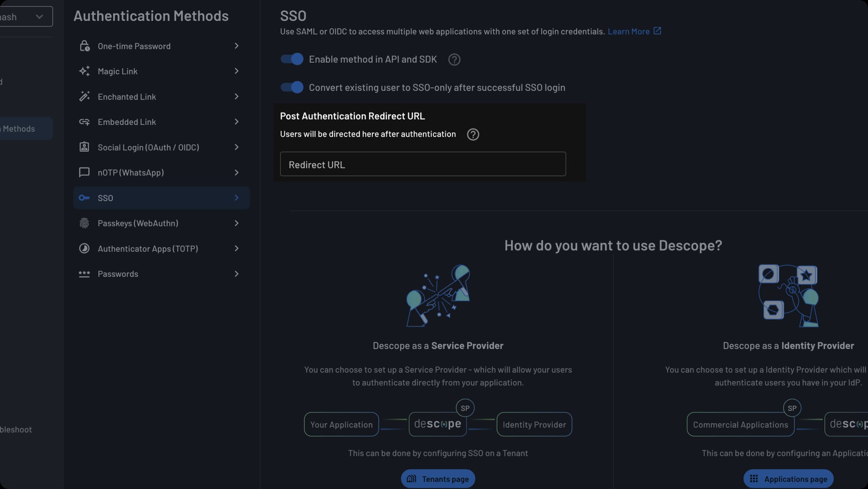Click the Embedded Link chain icon
Screen dimensions: 868x489
(x=85, y=122)
